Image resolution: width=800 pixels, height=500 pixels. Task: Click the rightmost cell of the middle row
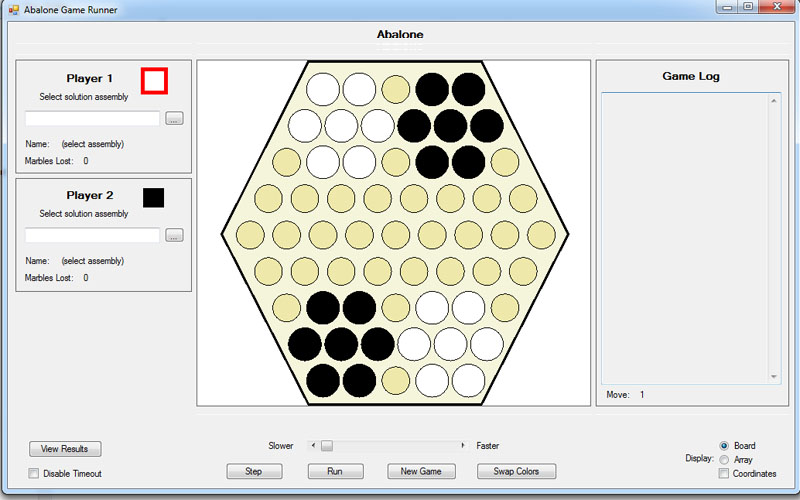point(541,235)
